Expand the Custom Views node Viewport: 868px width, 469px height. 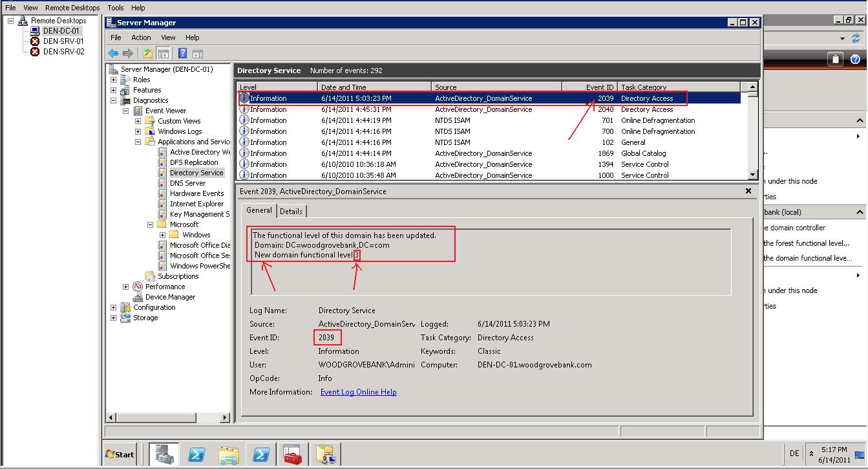138,121
